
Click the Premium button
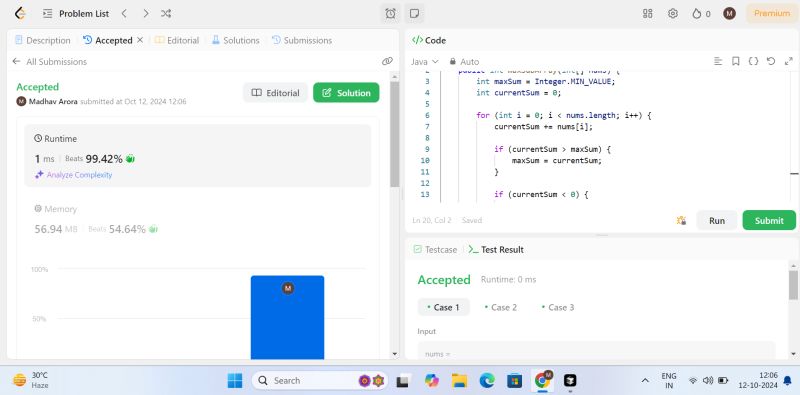[771, 14]
